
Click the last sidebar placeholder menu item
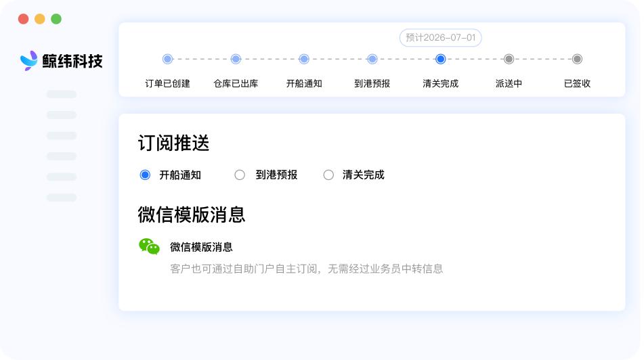click(62, 198)
